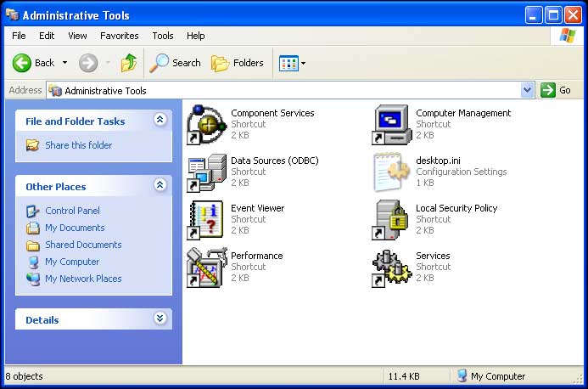
Task: Click the My Computer icon in Other Places
Action: point(33,262)
